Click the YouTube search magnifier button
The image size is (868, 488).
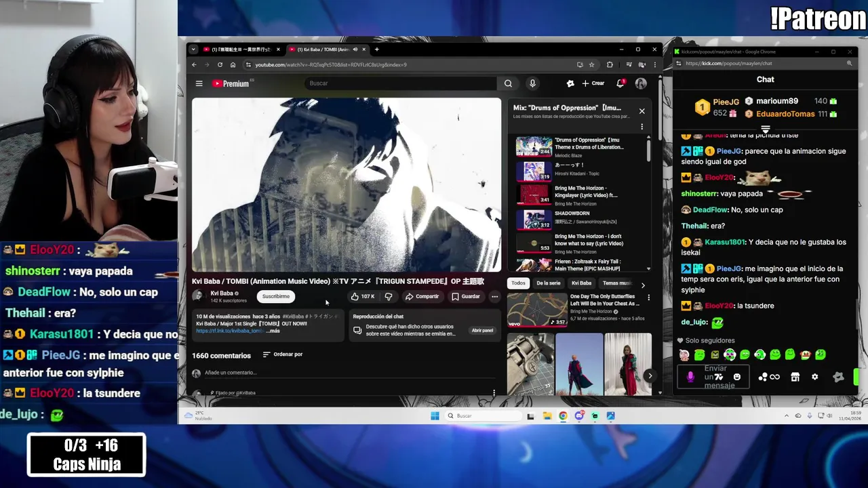(x=508, y=83)
